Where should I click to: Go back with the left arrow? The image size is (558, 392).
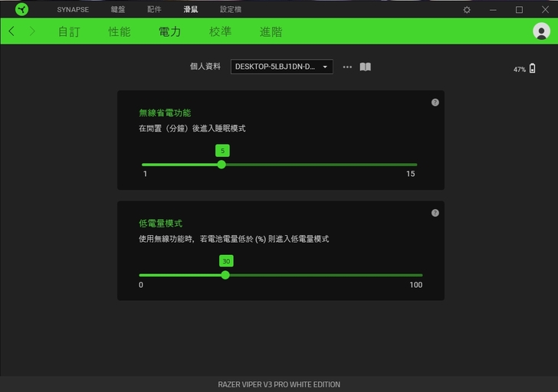[11, 31]
